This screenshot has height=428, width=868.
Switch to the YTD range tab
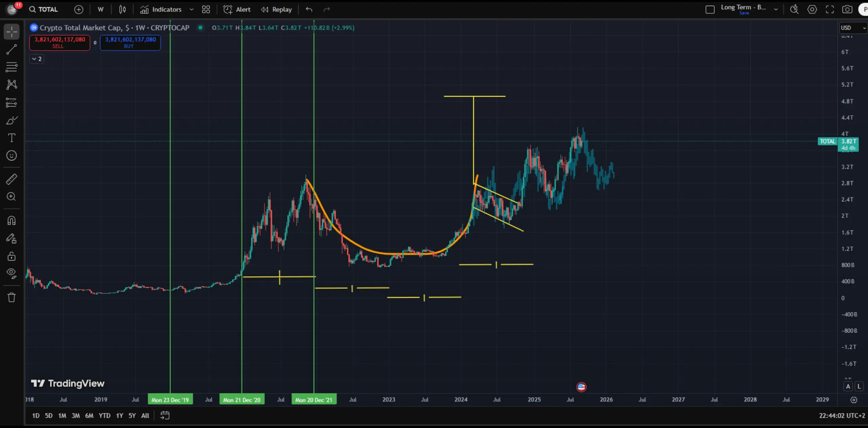coord(104,415)
